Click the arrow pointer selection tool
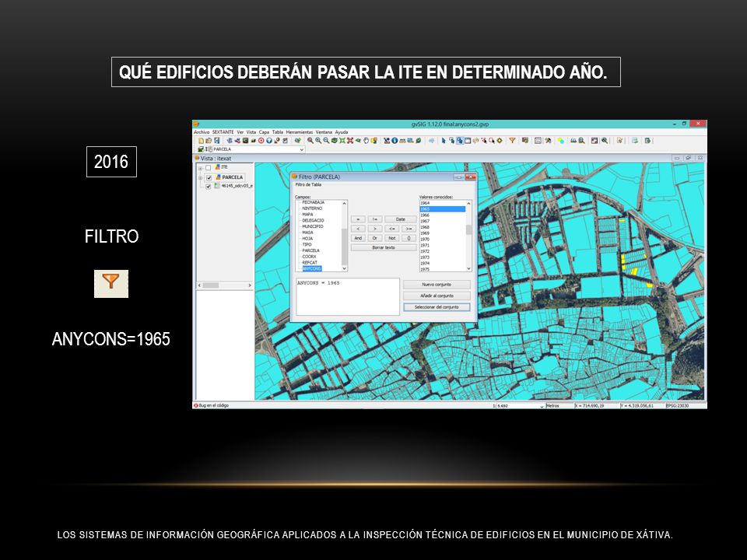 [444, 141]
